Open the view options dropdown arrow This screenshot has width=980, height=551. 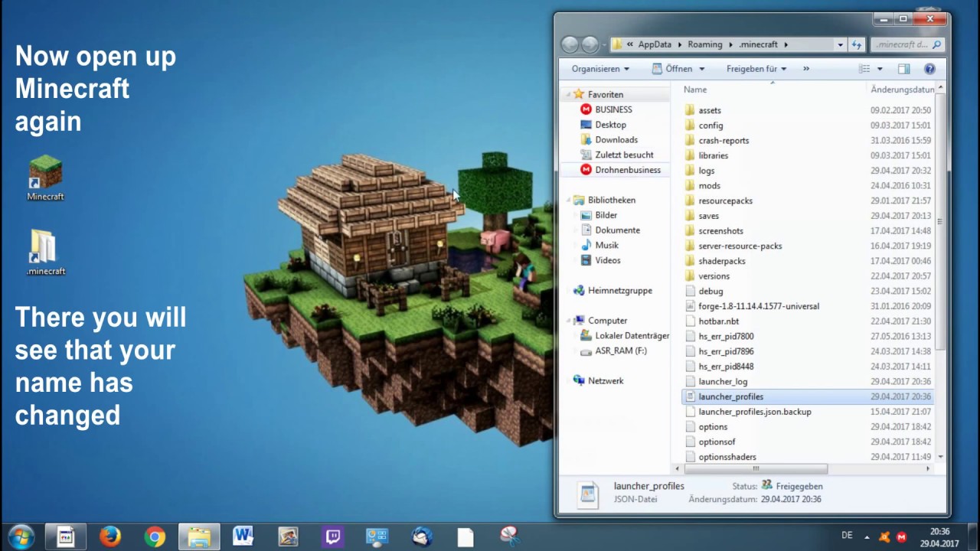pos(880,69)
